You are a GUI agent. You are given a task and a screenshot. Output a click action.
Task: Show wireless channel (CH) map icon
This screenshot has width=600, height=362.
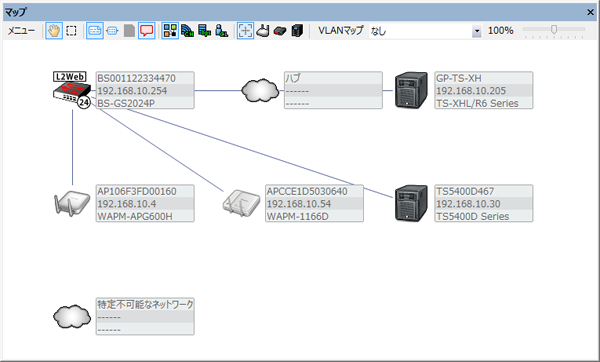tap(188, 31)
